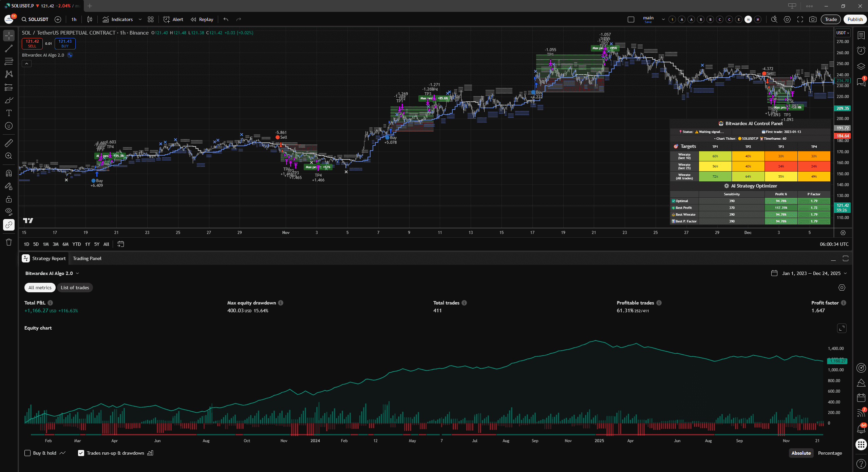Select the List of trades tab
Viewport: 868px width, 472px height.
[75, 288]
